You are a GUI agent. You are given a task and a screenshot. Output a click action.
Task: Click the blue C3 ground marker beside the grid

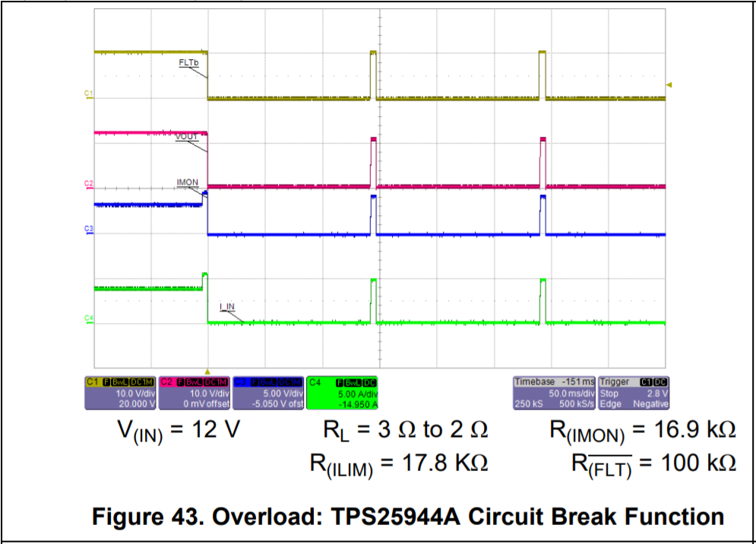pos(89,229)
